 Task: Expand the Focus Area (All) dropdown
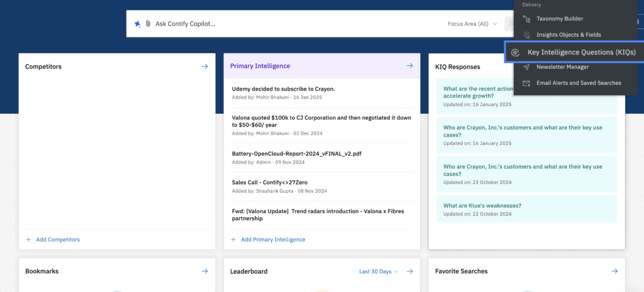472,24
